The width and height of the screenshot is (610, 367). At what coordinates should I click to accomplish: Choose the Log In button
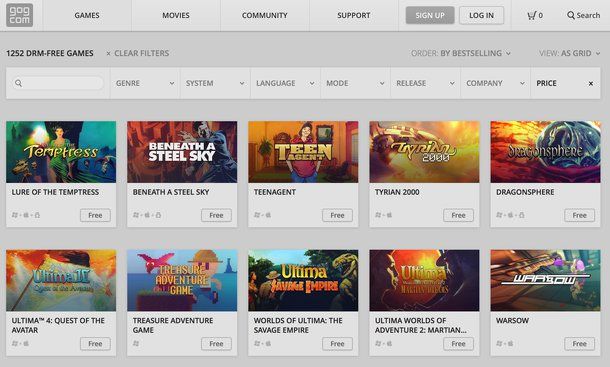[481, 15]
